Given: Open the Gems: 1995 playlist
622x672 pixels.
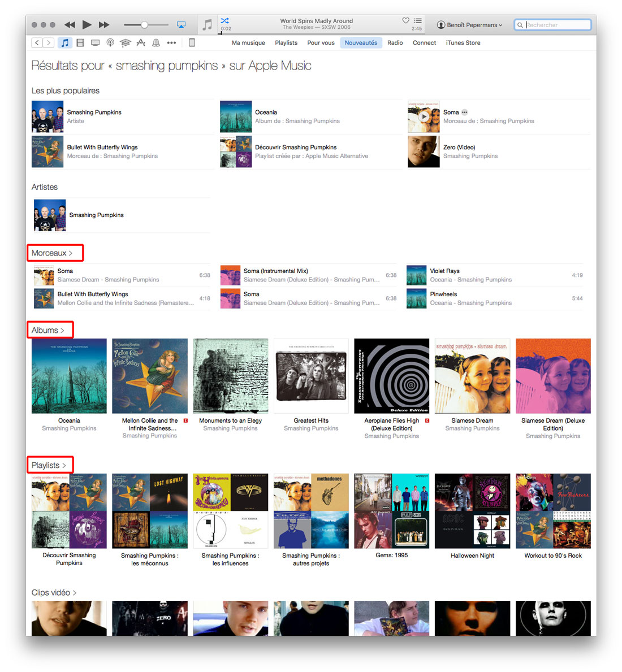Looking at the screenshot, I should [392, 511].
